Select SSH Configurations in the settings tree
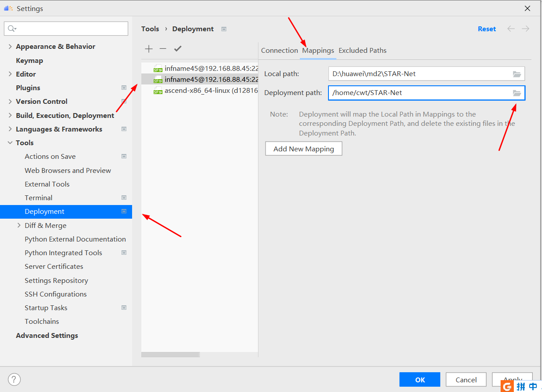The width and height of the screenshot is (542, 392). (x=55, y=294)
